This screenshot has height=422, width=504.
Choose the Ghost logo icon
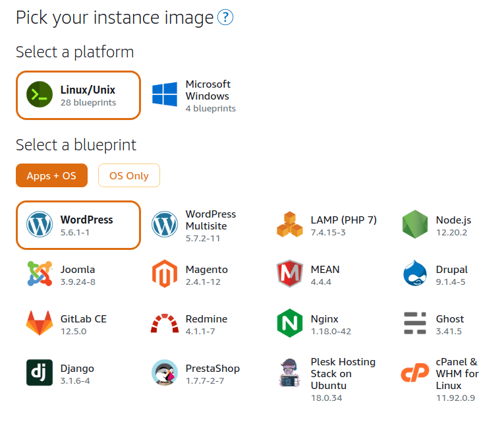415,323
